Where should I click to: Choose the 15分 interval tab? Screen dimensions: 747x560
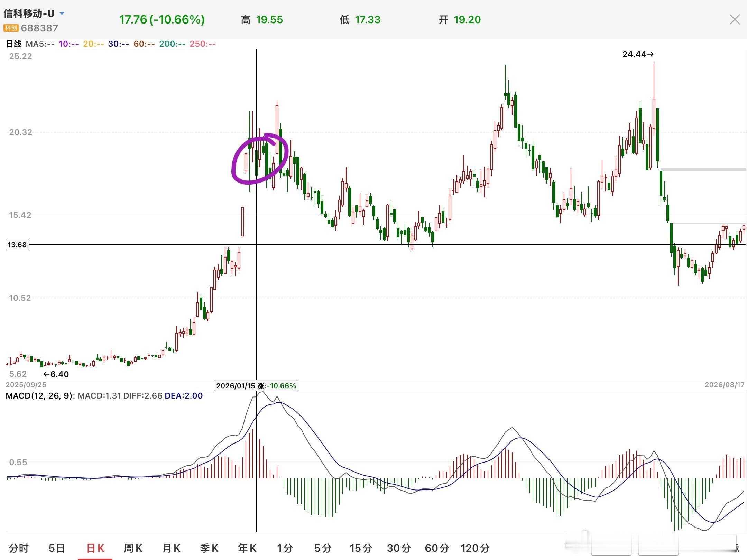click(x=361, y=548)
